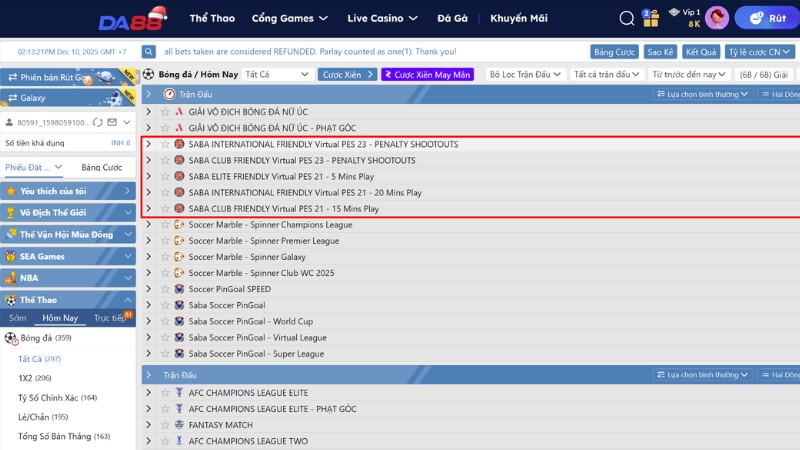Refresh the account balance icon
The height and width of the screenshot is (450, 800).
[98, 122]
